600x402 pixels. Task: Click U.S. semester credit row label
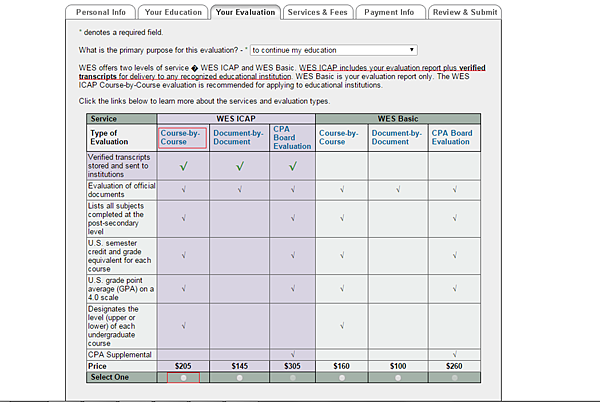[x=122, y=256]
